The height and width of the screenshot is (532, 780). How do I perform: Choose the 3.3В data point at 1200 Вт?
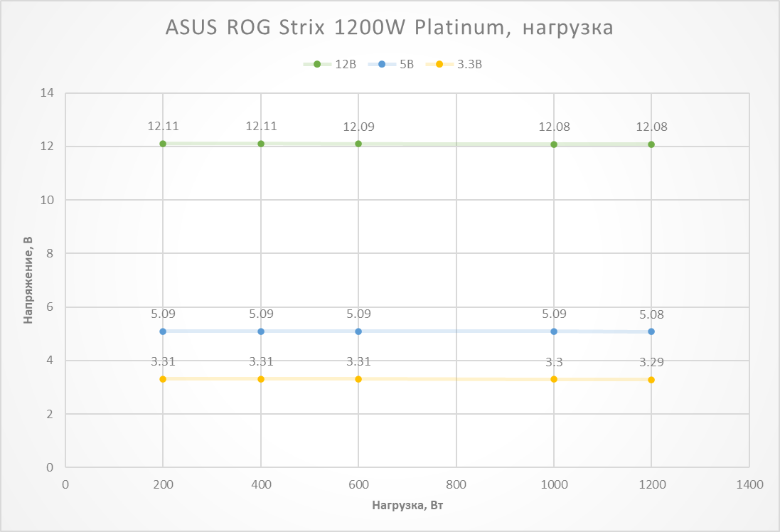(x=651, y=380)
